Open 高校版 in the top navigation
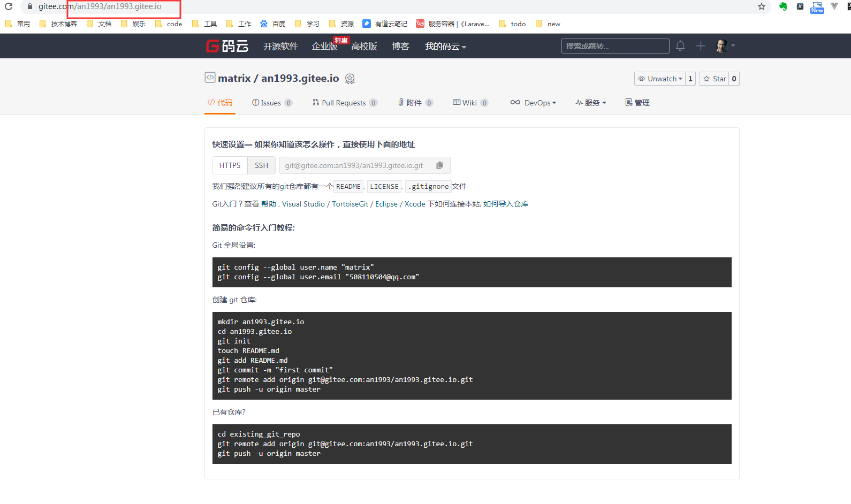The height and width of the screenshot is (504, 851). [364, 47]
